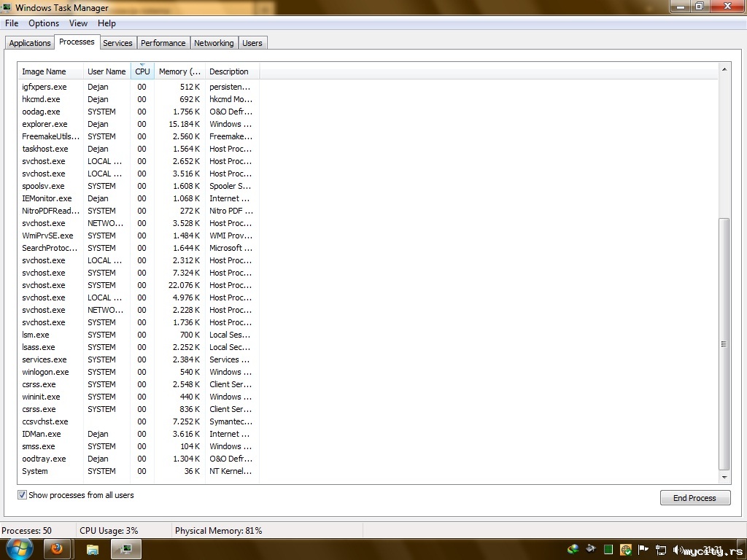The height and width of the screenshot is (560, 747).
Task: Open the Options menu
Action: pyautogui.click(x=44, y=23)
